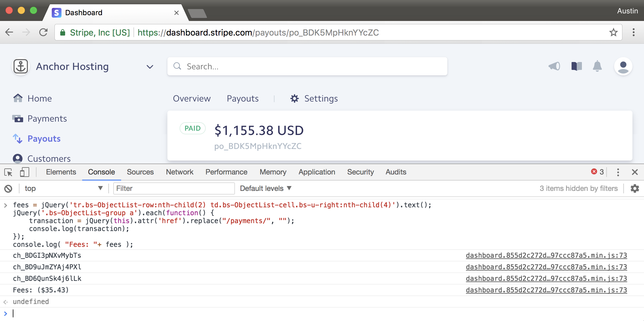Switch to Network tab
The width and height of the screenshot is (644, 321).
pos(180,172)
